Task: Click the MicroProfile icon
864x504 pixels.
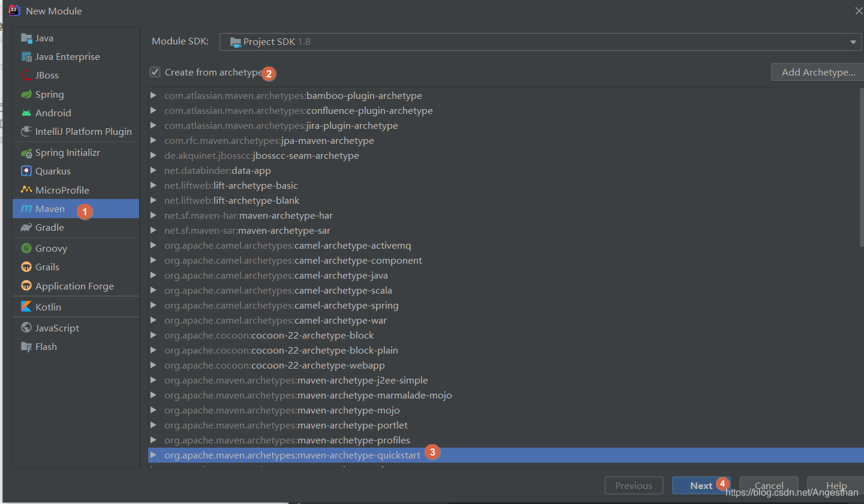Action: tap(26, 189)
